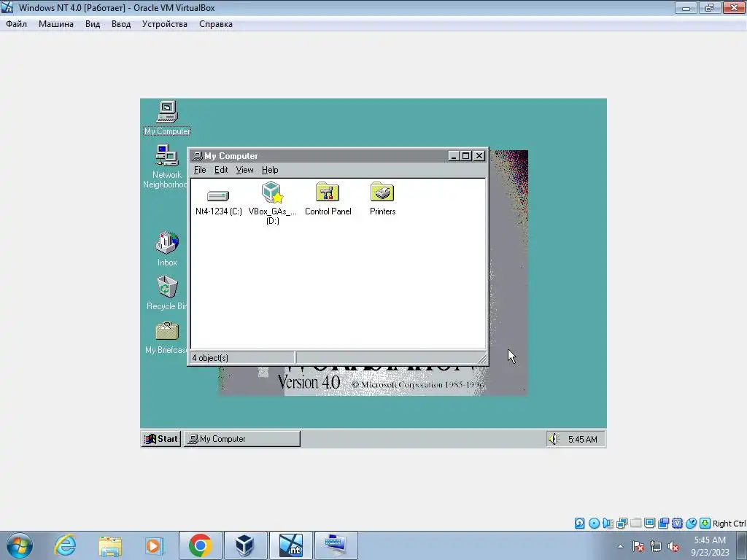
Task: Click the Right Ctrl host key label
Action: tap(729, 524)
